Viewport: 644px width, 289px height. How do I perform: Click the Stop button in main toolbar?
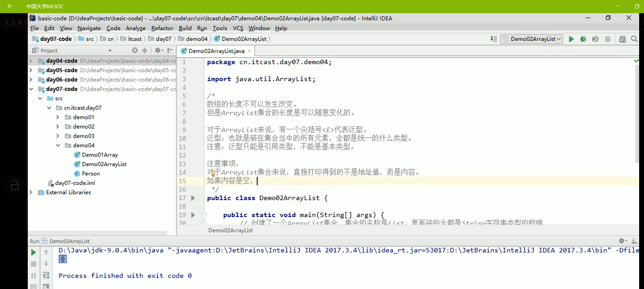(608, 39)
